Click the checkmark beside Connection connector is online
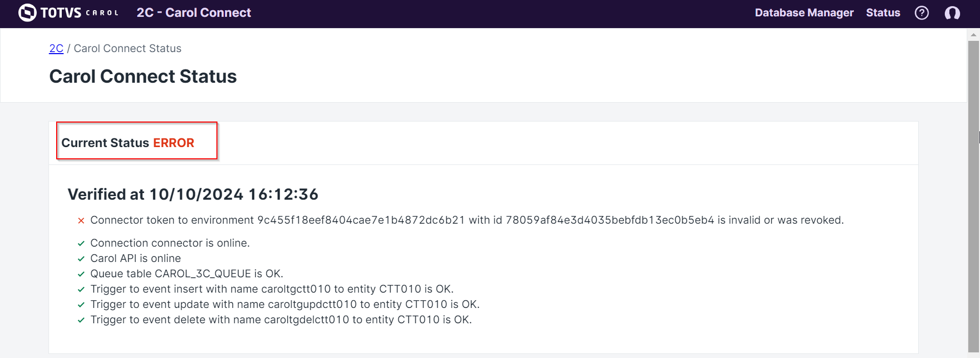 click(81, 244)
